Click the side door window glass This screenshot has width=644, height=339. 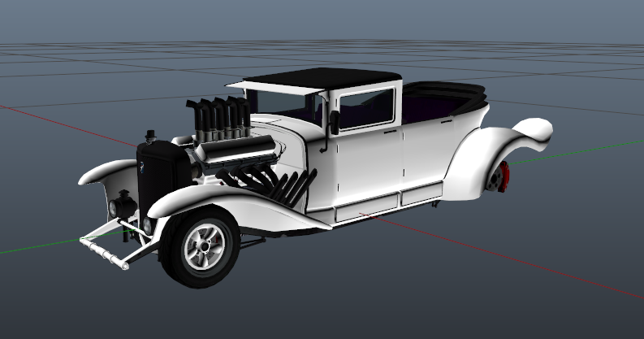pyautogui.click(x=366, y=107)
